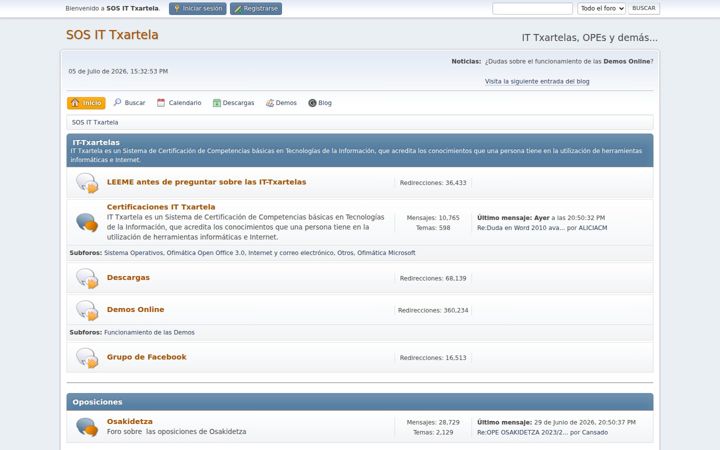Open the Funcionamiento de las Demos subforum
The height and width of the screenshot is (450, 720).
click(149, 332)
